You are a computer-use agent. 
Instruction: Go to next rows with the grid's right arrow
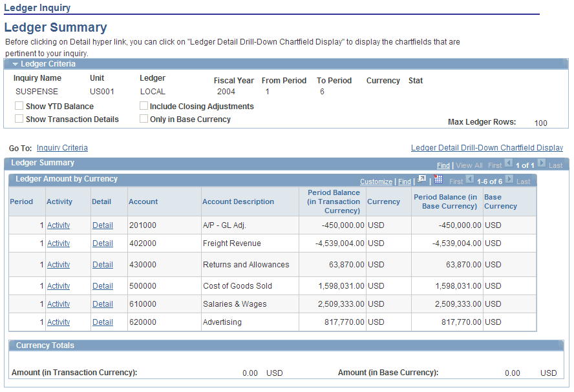pyautogui.click(x=511, y=181)
